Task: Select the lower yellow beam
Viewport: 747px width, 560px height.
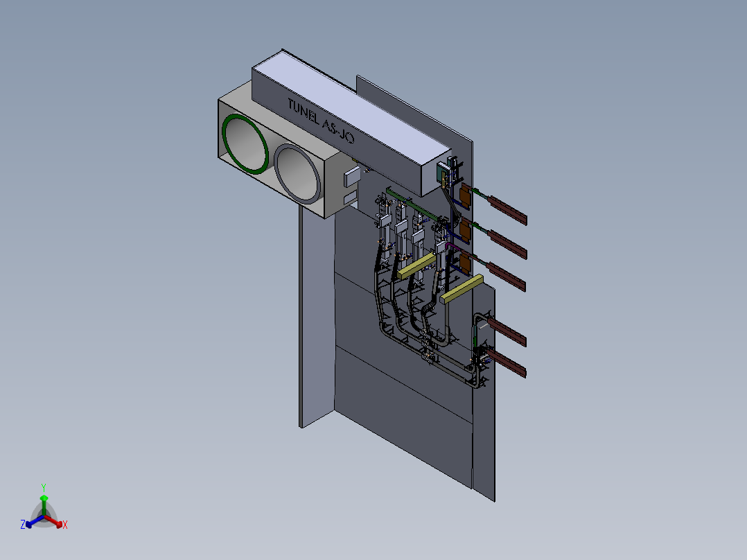Action: click(x=462, y=289)
